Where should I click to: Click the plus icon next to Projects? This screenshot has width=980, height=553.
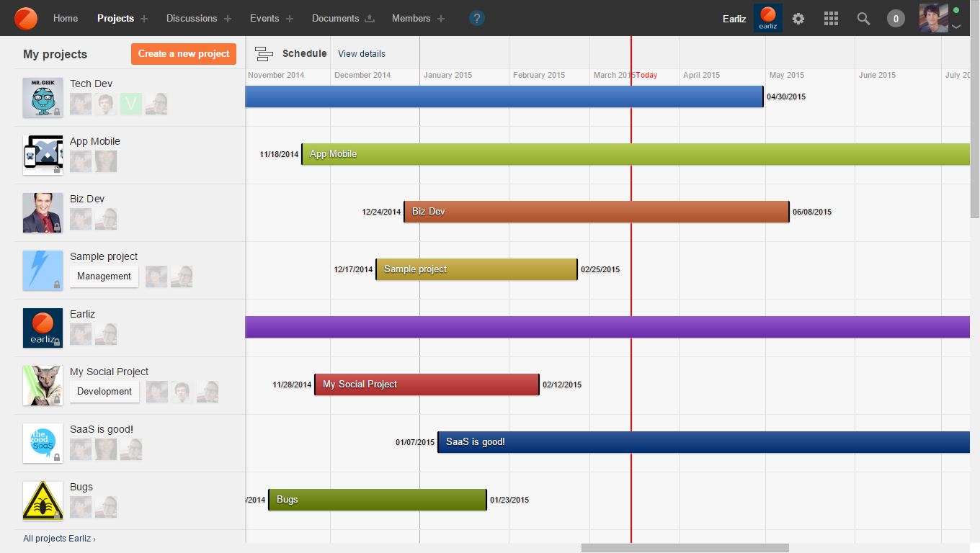144,19
